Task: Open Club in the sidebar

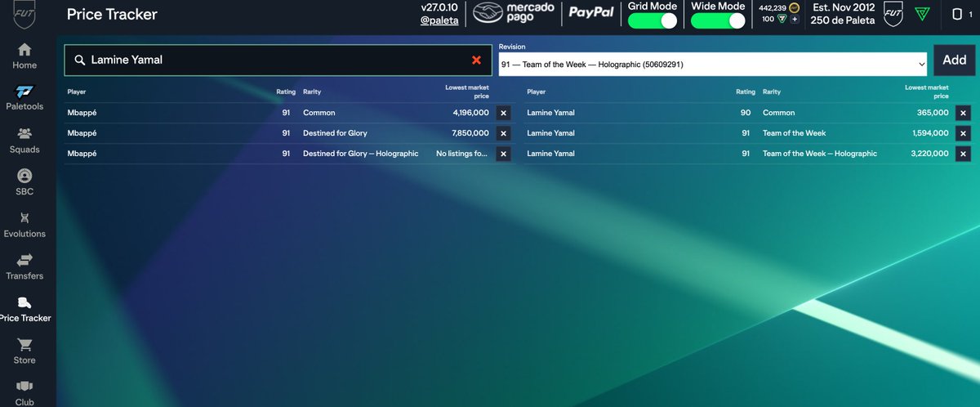Action: pos(24,393)
